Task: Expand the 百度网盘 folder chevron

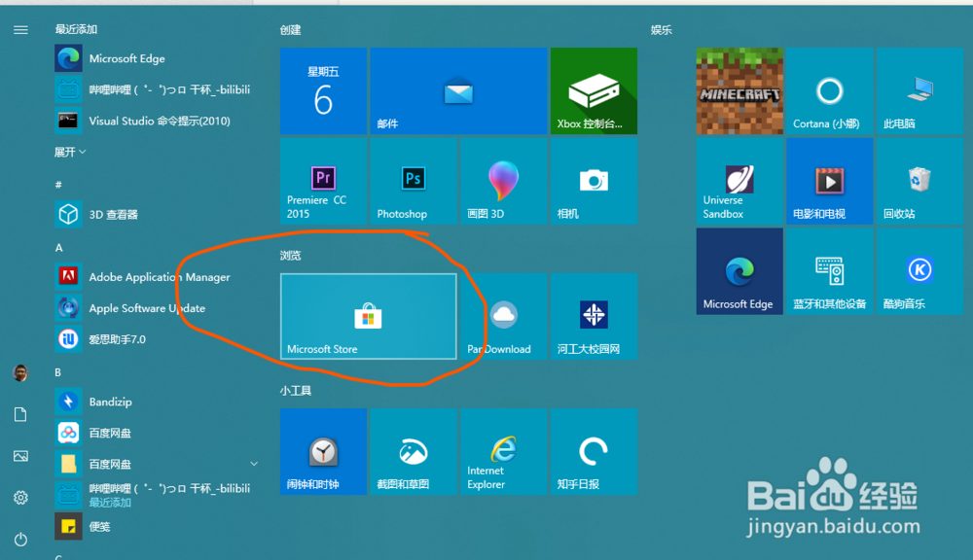Action: click(254, 464)
